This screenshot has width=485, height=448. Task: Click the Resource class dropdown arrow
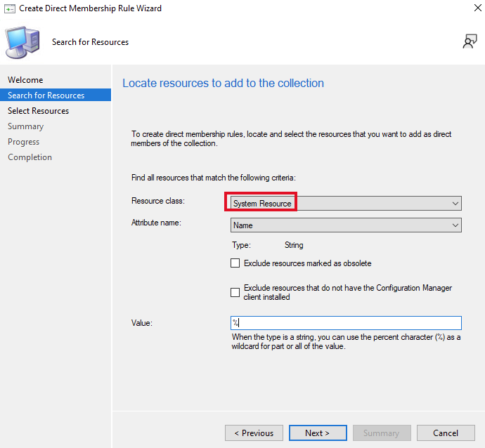click(455, 203)
